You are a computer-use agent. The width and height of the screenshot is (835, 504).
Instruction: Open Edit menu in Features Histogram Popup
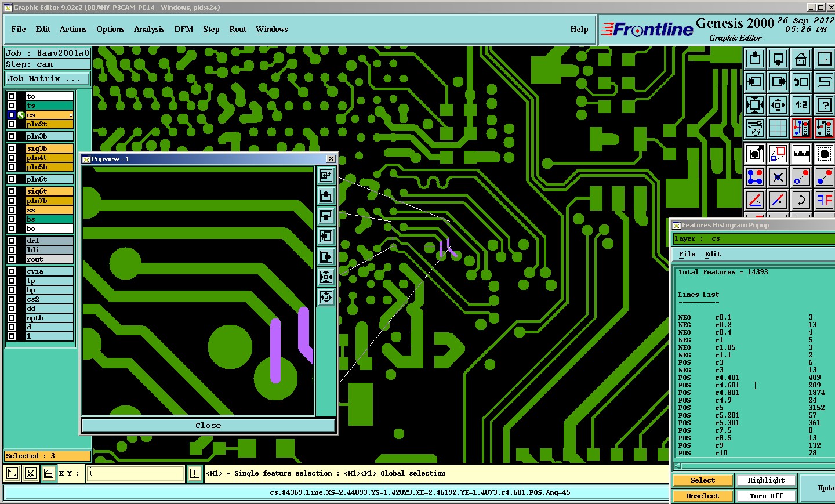[713, 254]
